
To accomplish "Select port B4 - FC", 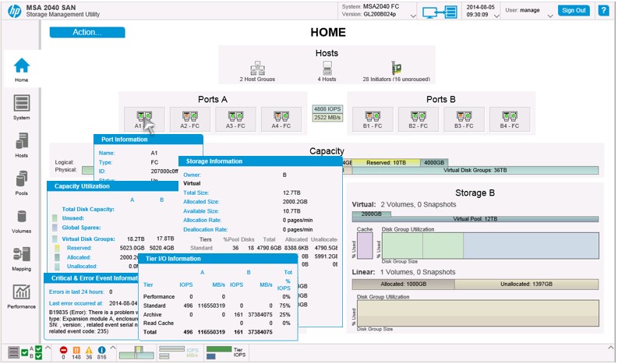I will 510,119.
